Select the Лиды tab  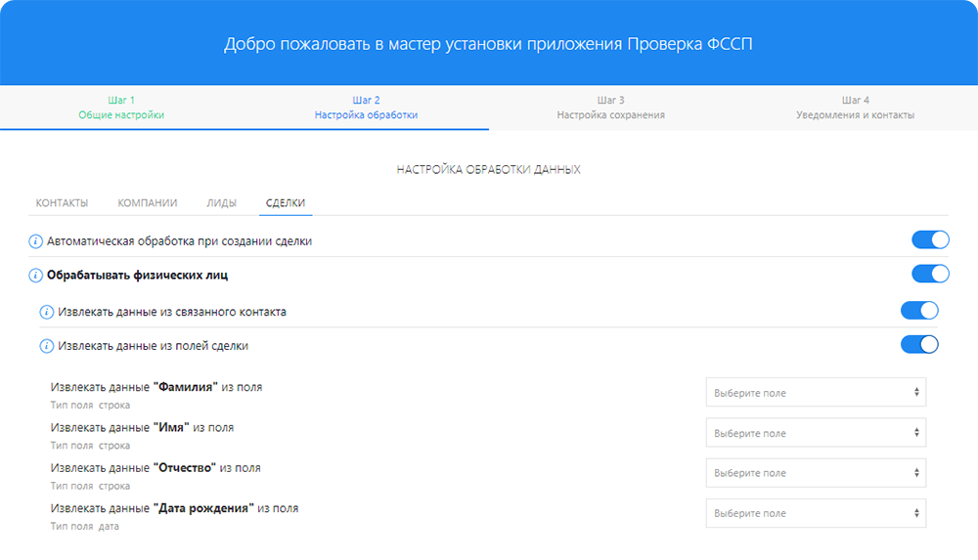click(221, 203)
